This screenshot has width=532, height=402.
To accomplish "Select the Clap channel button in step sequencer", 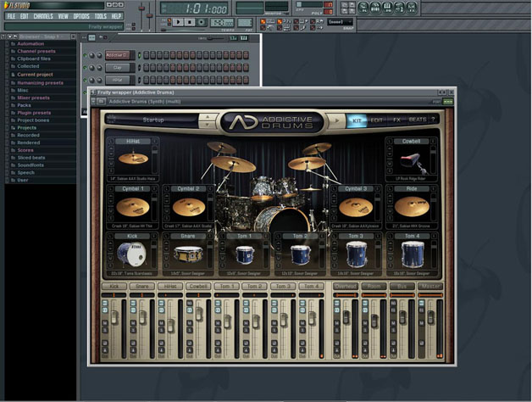I will tap(118, 68).
